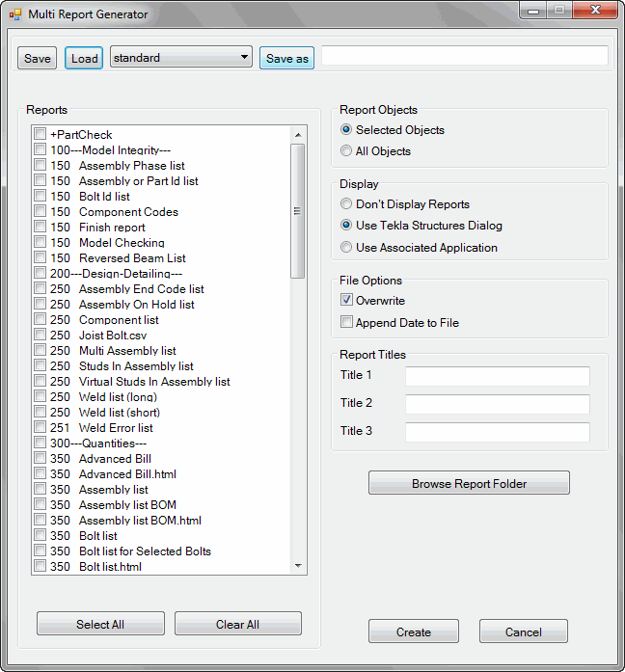This screenshot has width=625, height=672.
Task: Click the Clear All button
Action: (238, 624)
